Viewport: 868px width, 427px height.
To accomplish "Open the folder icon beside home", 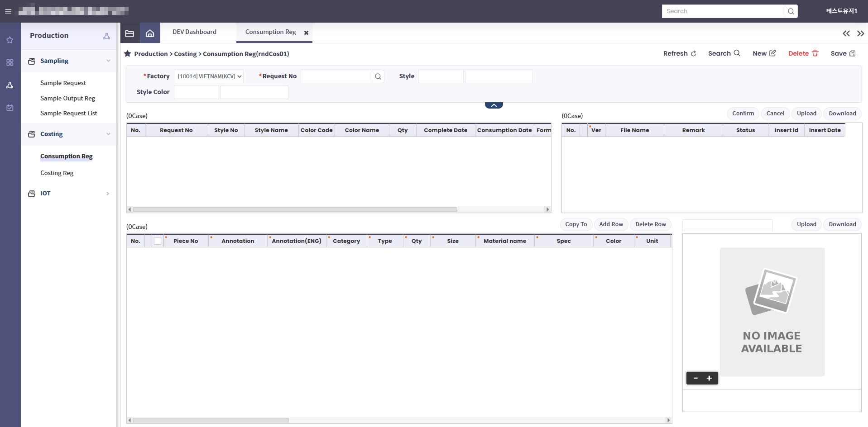I will pyautogui.click(x=130, y=33).
